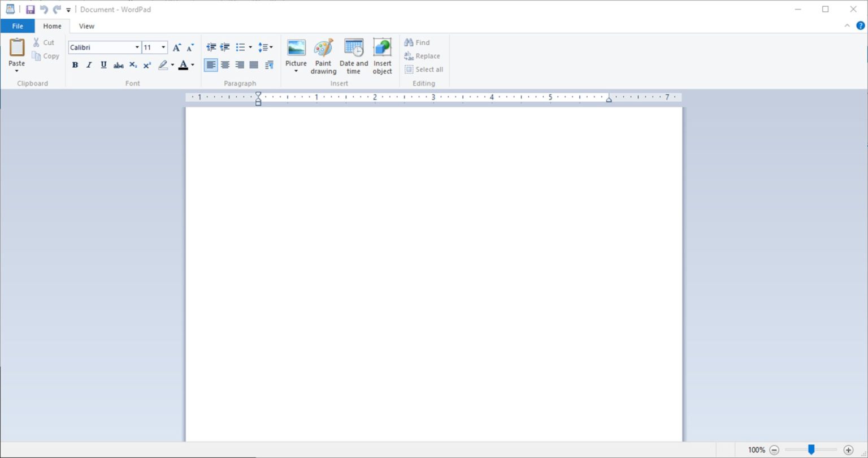The image size is (868, 458).
Task: Apply Italic formatting
Action: [x=89, y=64]
